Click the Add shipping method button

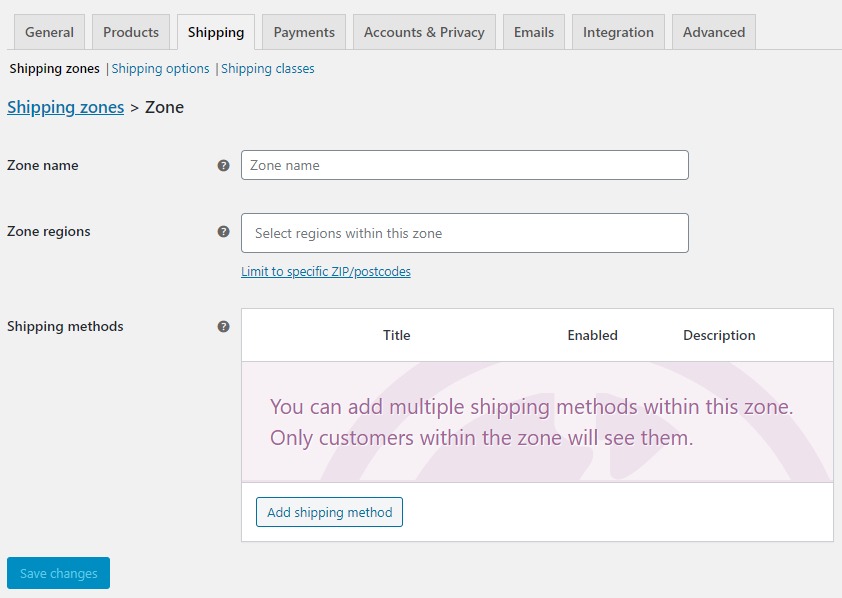(x=329, y=512)
